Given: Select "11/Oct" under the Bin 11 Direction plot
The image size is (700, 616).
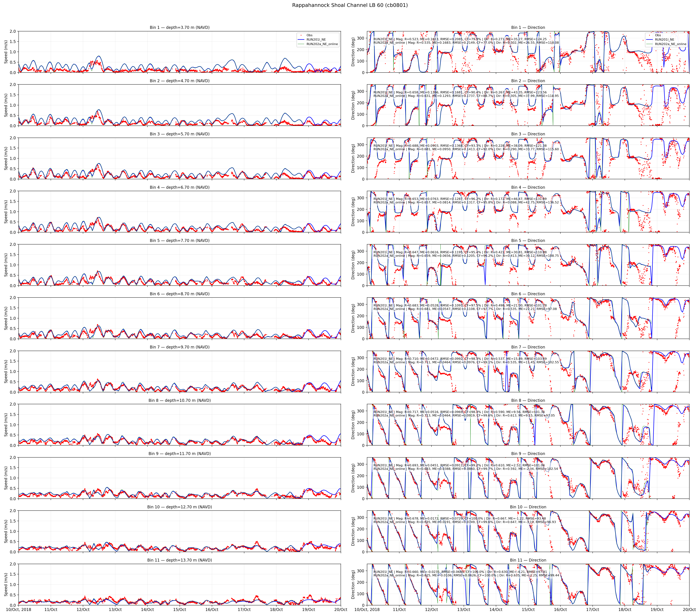Looking at the screenshot, I should point(399,610).
